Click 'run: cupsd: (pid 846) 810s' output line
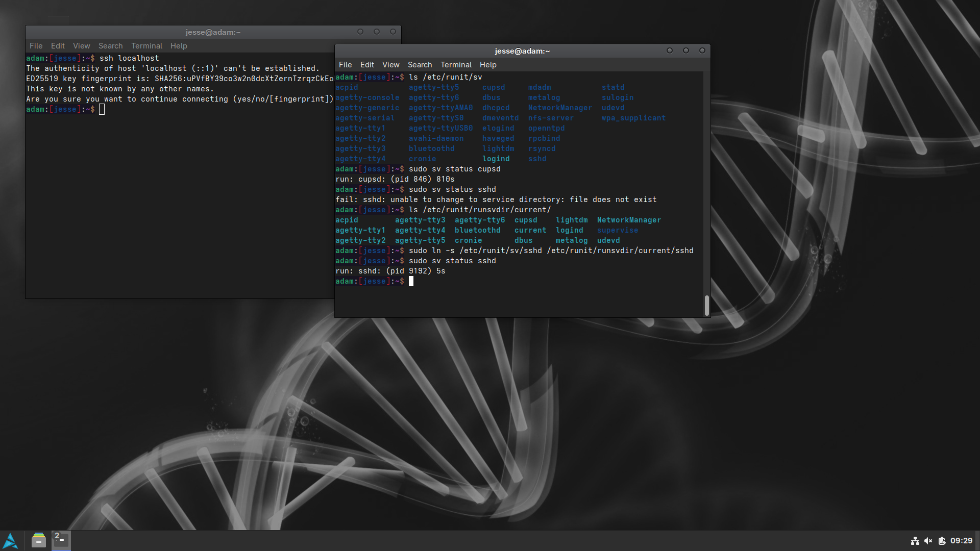This screenshot has height=551, width=980. 395,179
